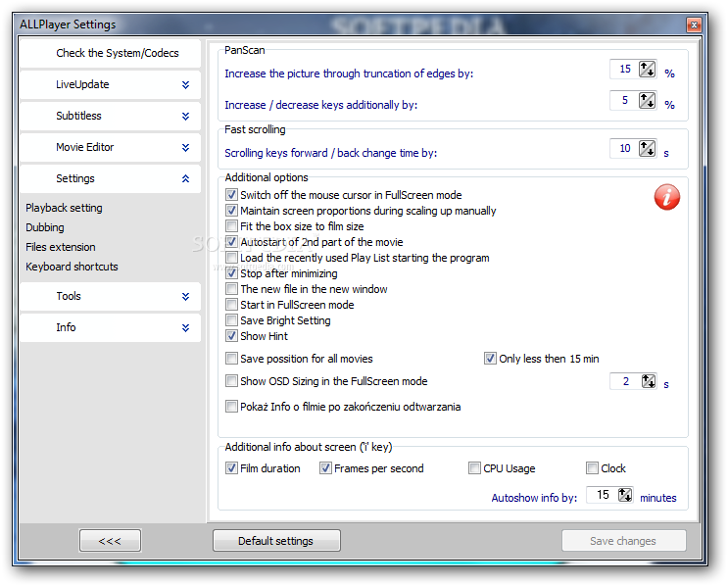Click the truncation of edges value field

pyautogui.click(x=624, y=70)
